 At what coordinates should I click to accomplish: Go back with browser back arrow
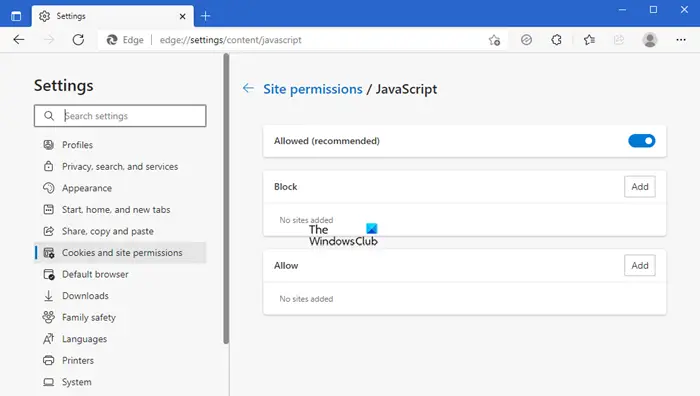[x=19, y=40]
